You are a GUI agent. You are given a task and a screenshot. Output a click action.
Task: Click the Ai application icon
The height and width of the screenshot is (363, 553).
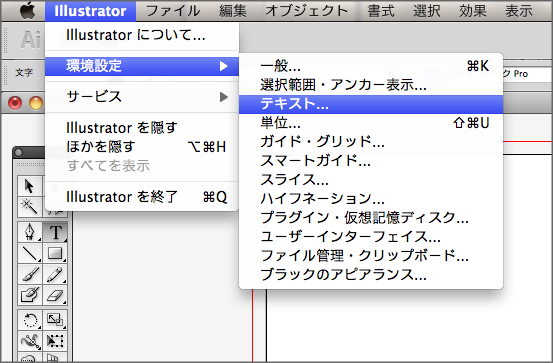click(30, 40)
